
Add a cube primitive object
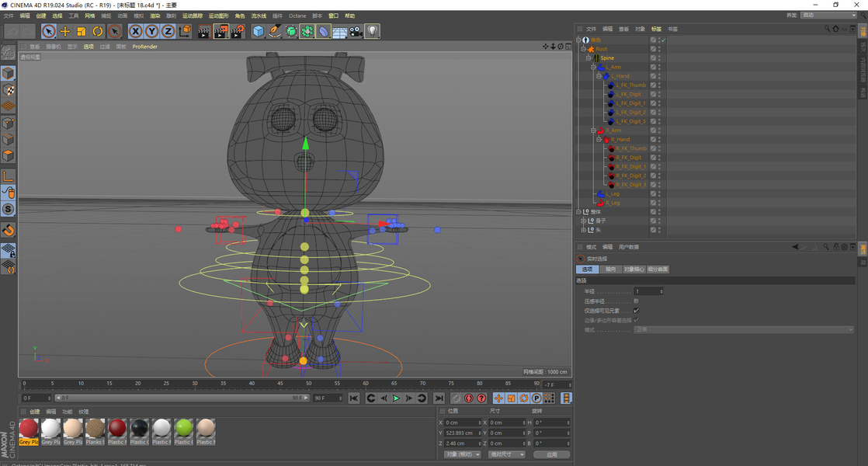[259, 32]
